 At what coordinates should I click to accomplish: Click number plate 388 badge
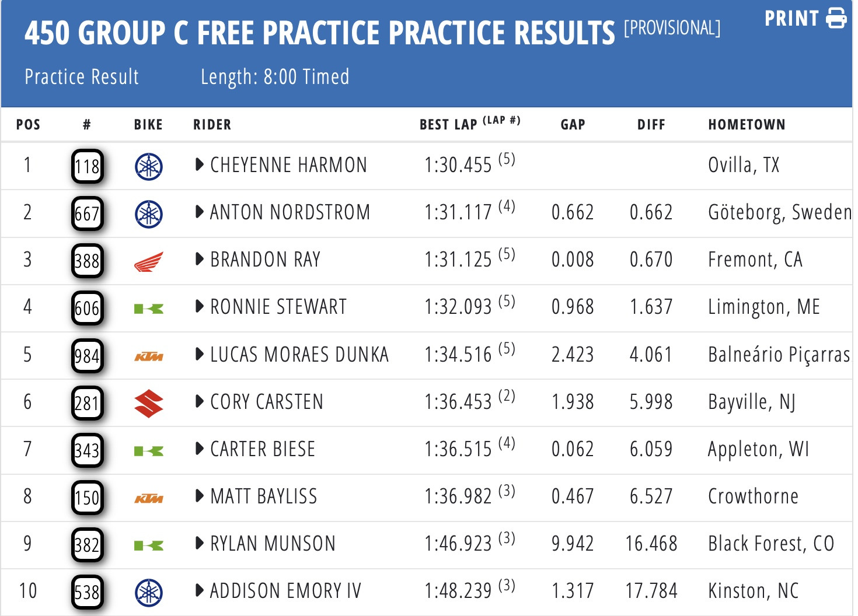pyautogui.click(x=87, y=261)
